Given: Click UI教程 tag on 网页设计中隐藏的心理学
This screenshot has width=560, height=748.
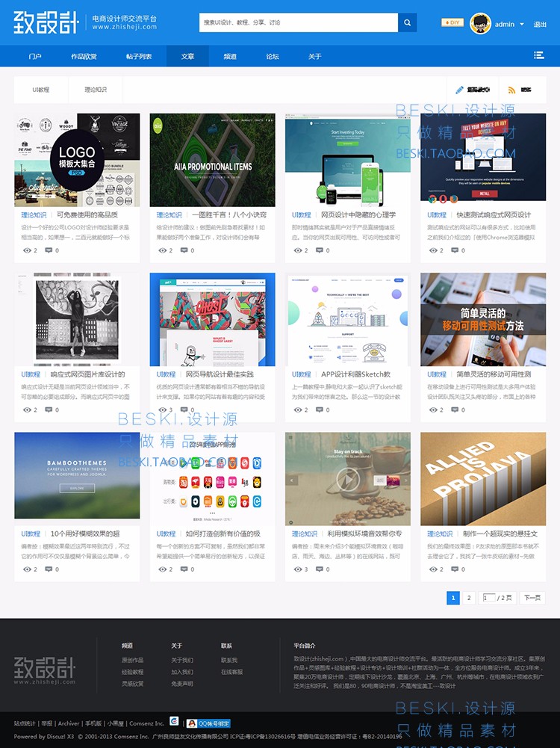Looking at the screenshot, I should point(301,215).
